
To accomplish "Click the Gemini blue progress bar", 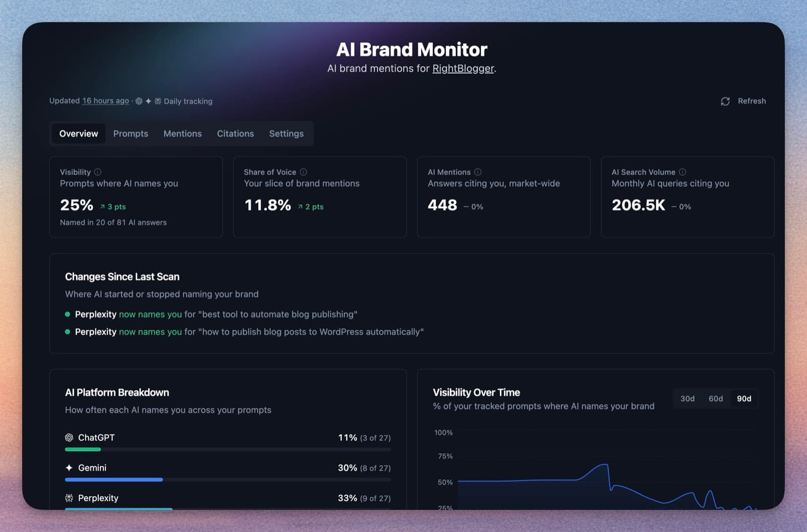I will click(114, 480).
